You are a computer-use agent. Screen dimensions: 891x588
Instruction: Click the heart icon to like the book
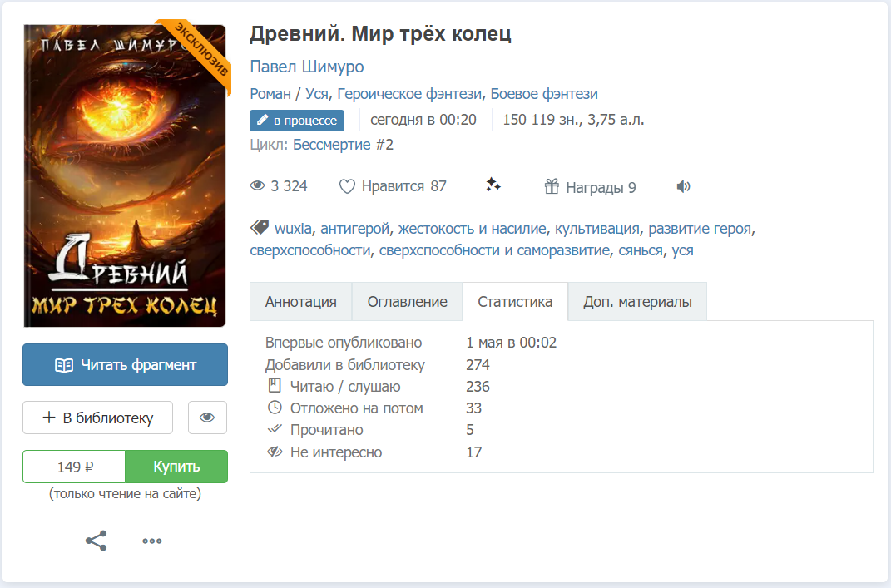[x=347, y=186]
